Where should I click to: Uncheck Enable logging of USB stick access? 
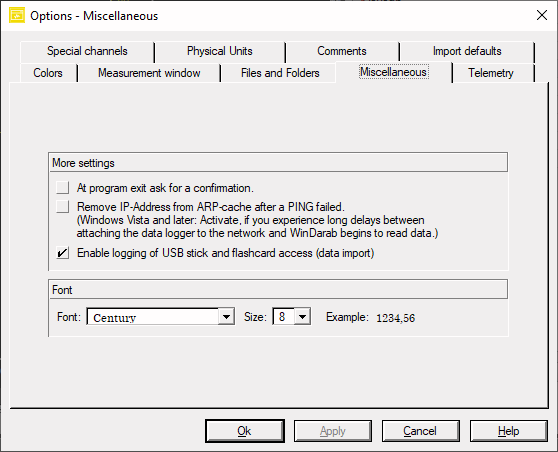coord(63,253)
